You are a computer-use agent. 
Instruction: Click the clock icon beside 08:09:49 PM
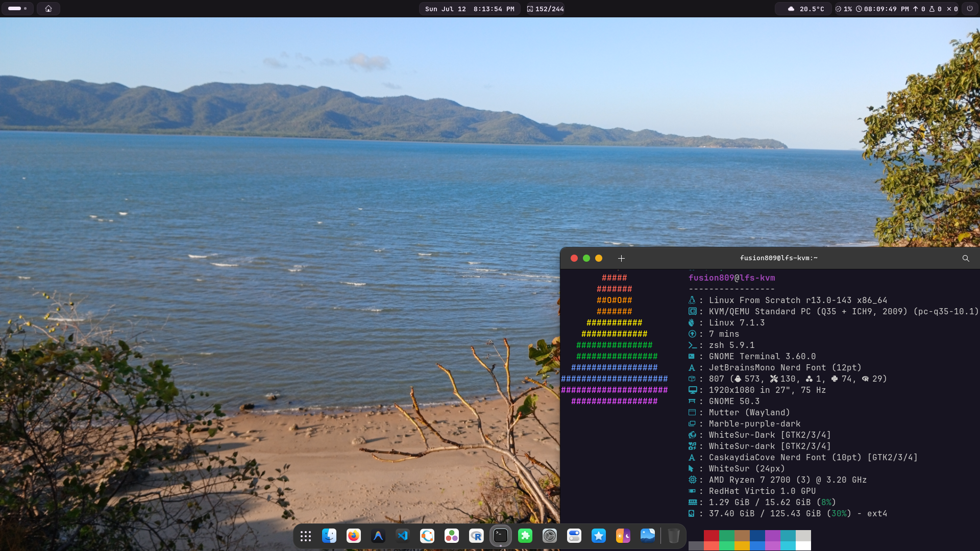[859, 9]
